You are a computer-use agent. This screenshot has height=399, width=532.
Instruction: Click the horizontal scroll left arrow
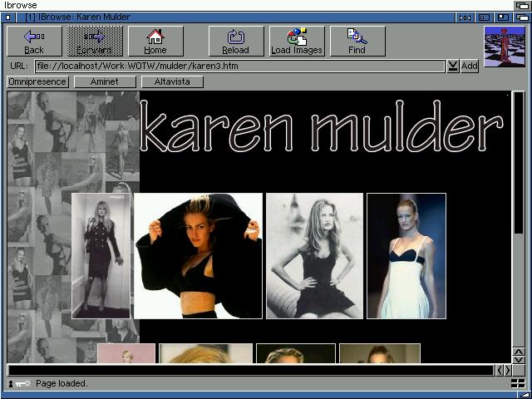coord(500,370)
